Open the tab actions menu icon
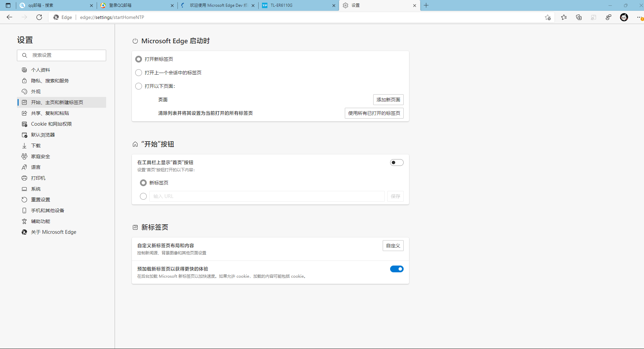644x349 pixels. [x=8, y=5]
